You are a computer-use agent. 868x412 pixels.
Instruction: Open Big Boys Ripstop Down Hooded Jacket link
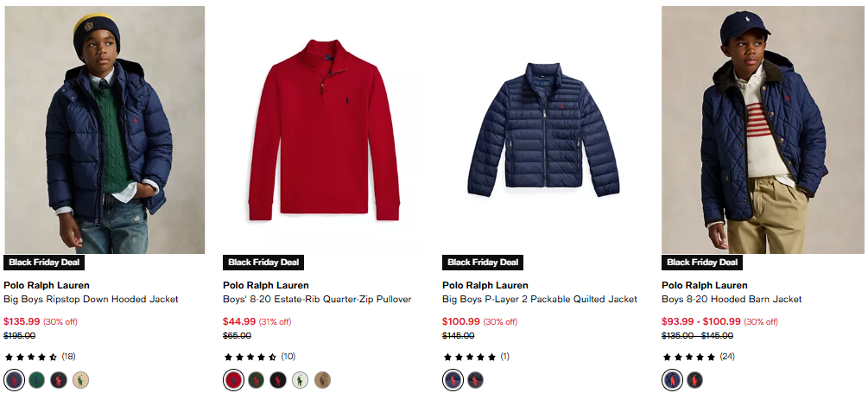91,300
